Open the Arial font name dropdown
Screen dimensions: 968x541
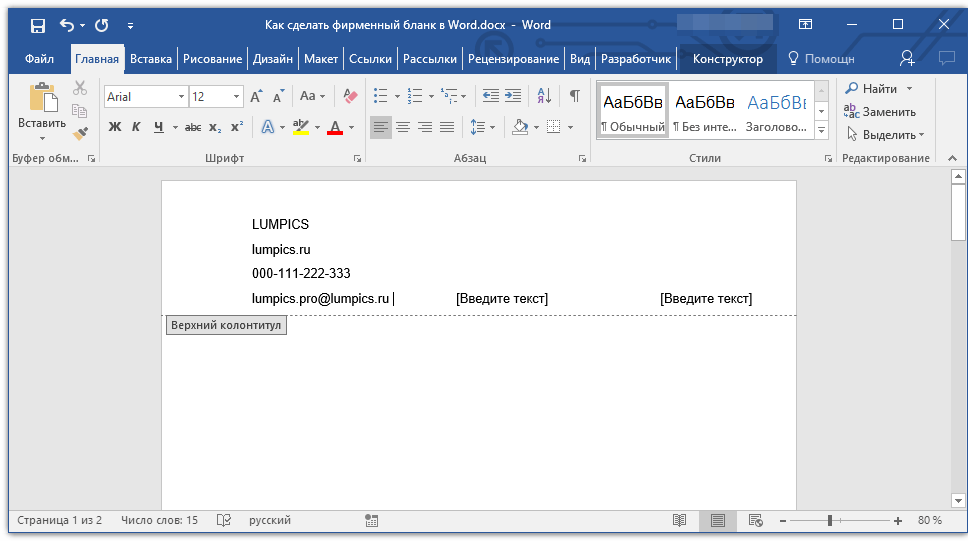pyautogui.click(x=181, y=97)
